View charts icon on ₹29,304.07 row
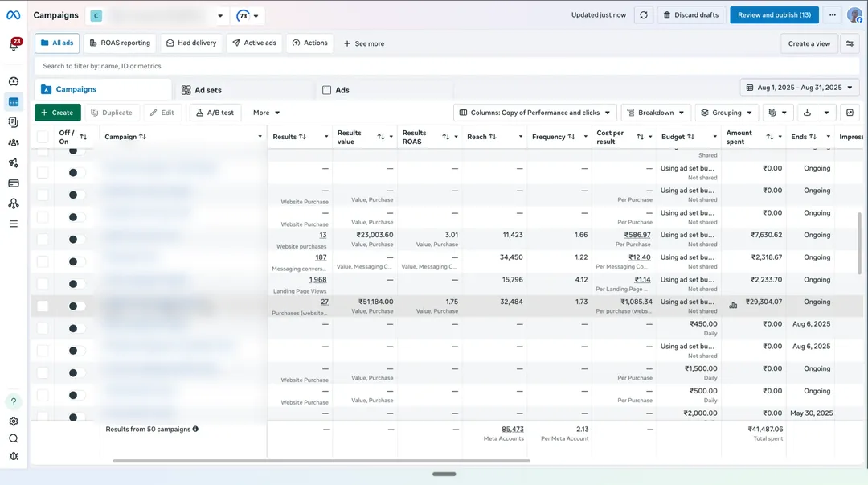868x485 pixels. pos(733,306)
